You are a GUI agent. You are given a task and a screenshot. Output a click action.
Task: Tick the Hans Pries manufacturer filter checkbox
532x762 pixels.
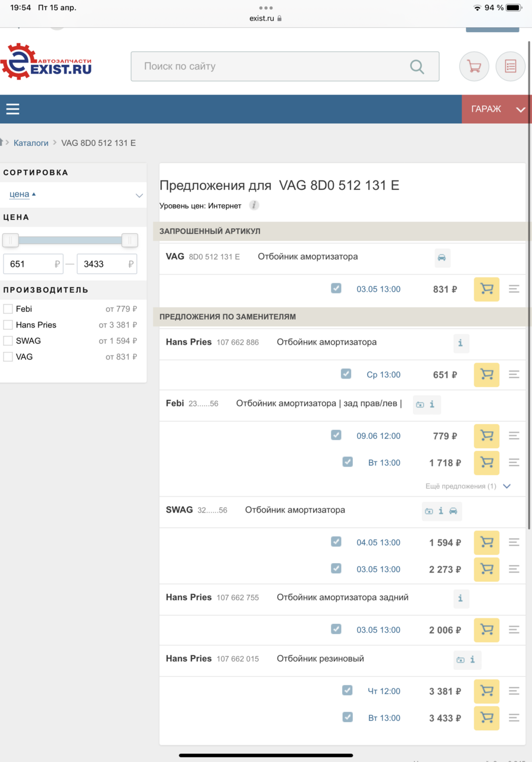[8, 324]
